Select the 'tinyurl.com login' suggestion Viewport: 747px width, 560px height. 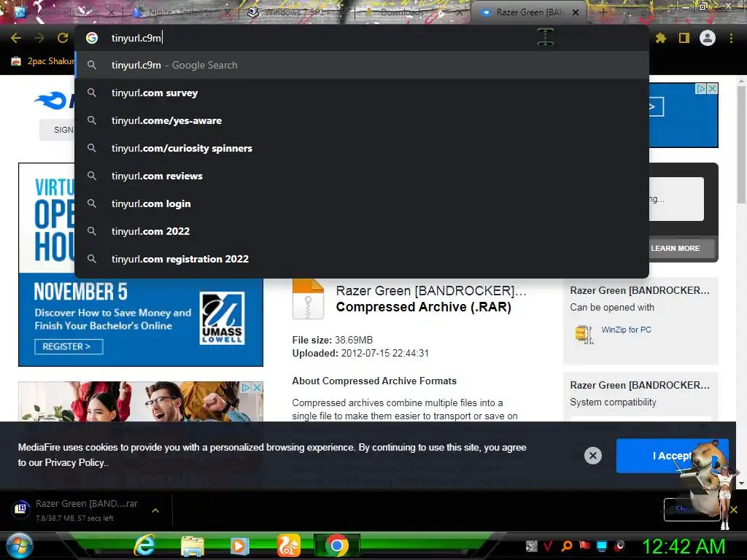(362, 203)
